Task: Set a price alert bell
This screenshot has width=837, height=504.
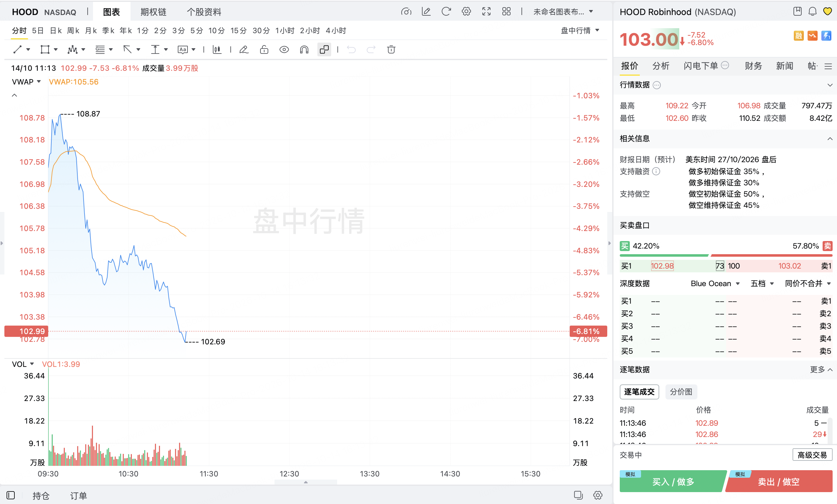Action: (x=812, y=12)
